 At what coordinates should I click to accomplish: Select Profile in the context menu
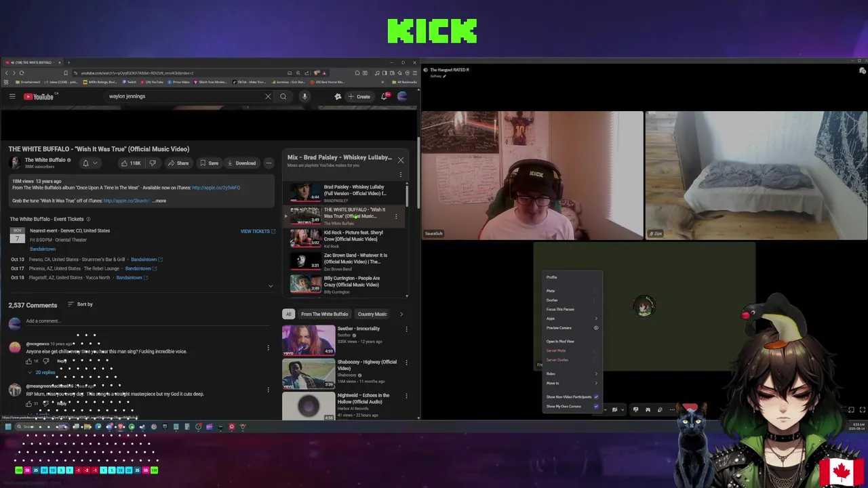tap(552, 277)
